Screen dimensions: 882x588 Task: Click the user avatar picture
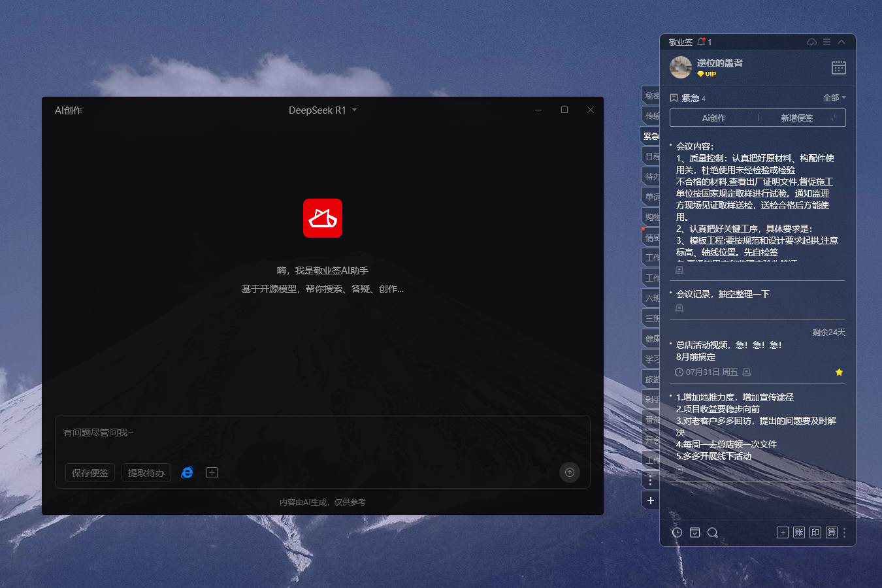pyautogui.click(x=681, y=67)
